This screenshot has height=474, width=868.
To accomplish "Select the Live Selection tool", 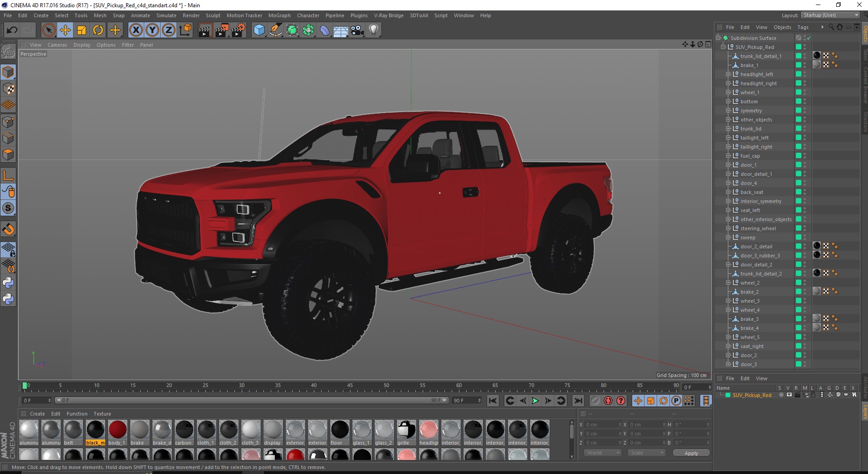I will click(49, 30).
